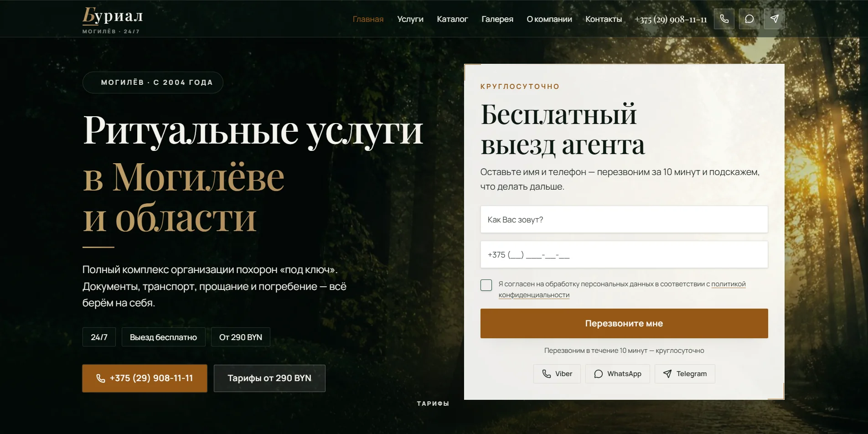
Task: Click the phone call icon in header
Action: click(724, 19)
